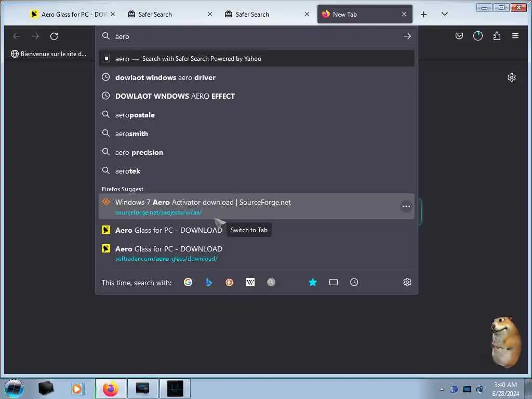The height and width of the screenshot is (399, 532).
Task: Search this time with Google
Action: tap(188, 282)
